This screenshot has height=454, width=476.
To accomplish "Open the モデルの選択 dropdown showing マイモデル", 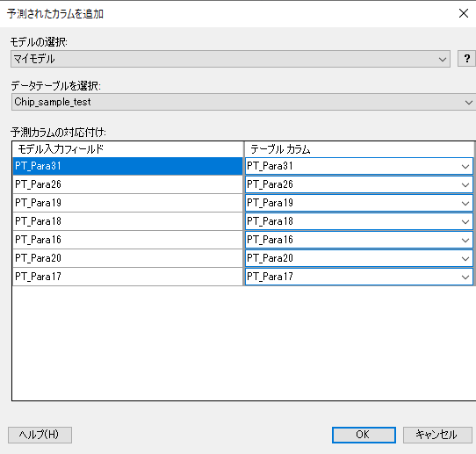I will click(230, 59).
